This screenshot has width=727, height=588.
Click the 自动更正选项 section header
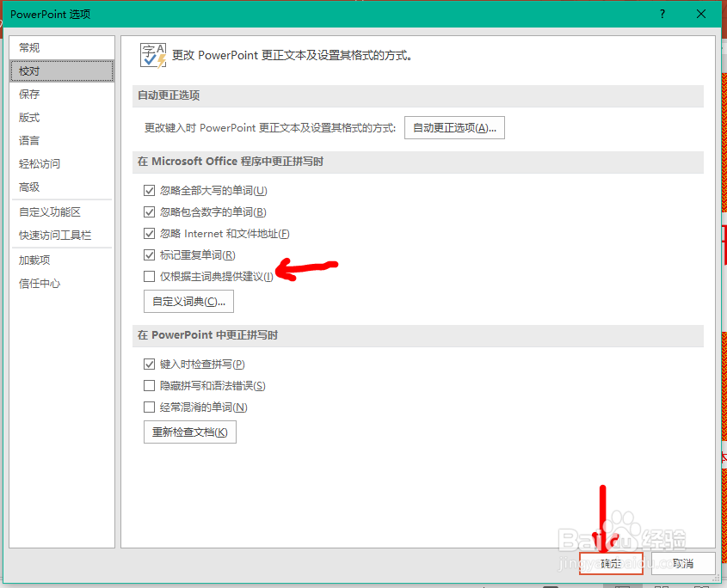coord(418,95)
